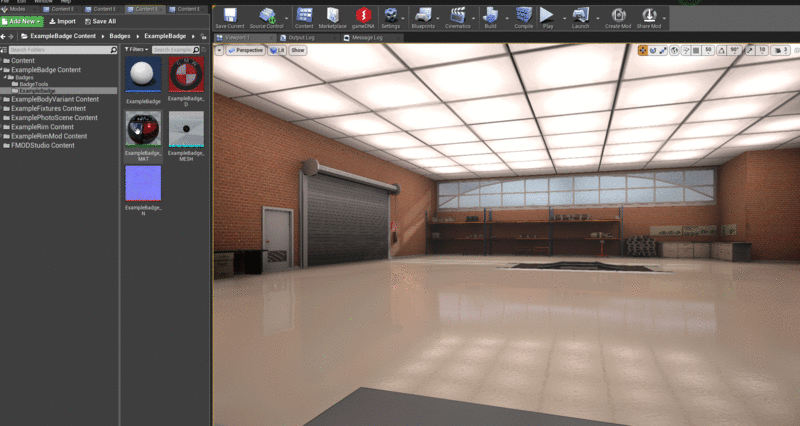Switch to the Message Log tab
The width and height of the screenshot is (800, 426).
(x=368, y=37)
